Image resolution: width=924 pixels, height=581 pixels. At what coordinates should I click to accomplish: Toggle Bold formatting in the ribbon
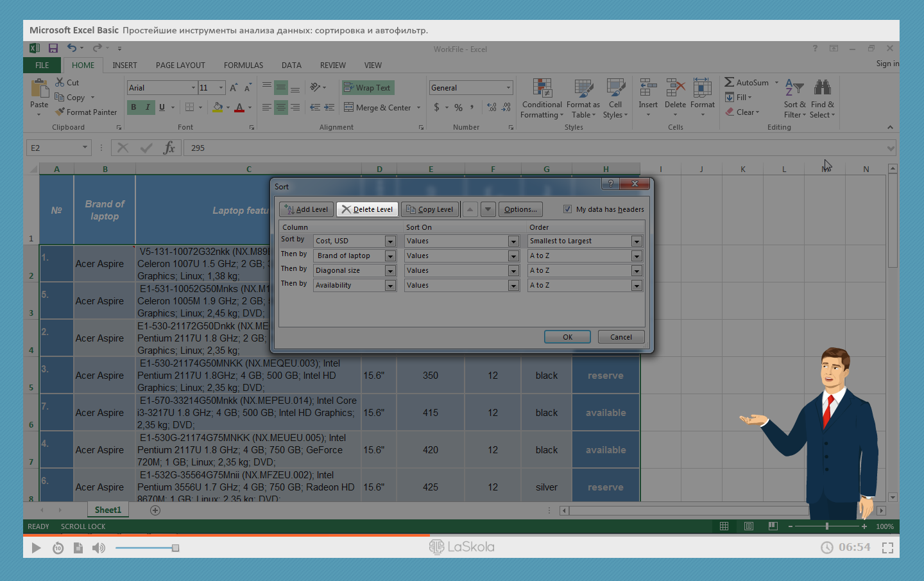click(133, 107)
